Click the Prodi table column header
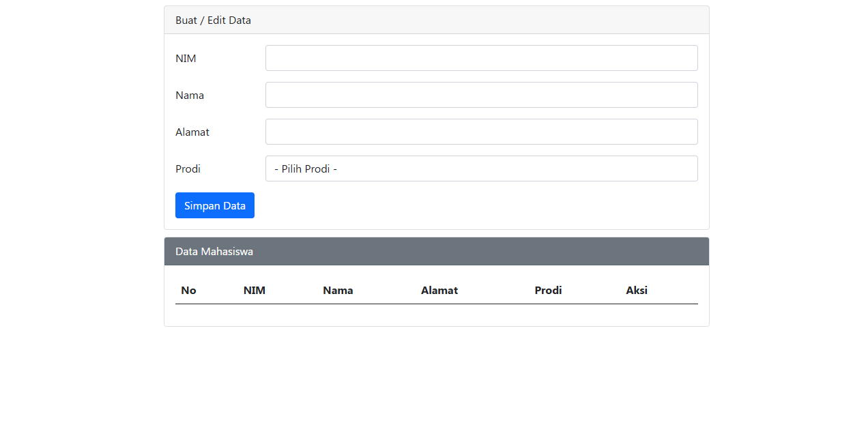 coord(548,291)
